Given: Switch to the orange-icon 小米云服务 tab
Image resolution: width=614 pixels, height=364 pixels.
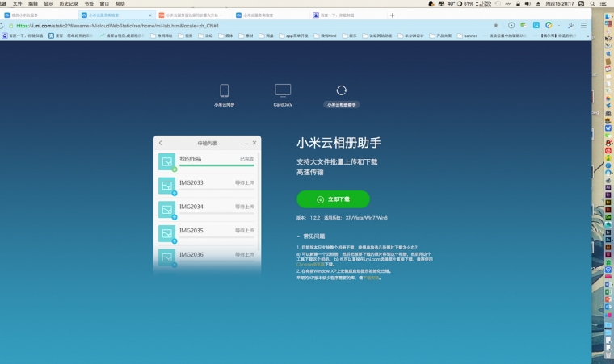Looking at the screenshot, I should point(194,15).
